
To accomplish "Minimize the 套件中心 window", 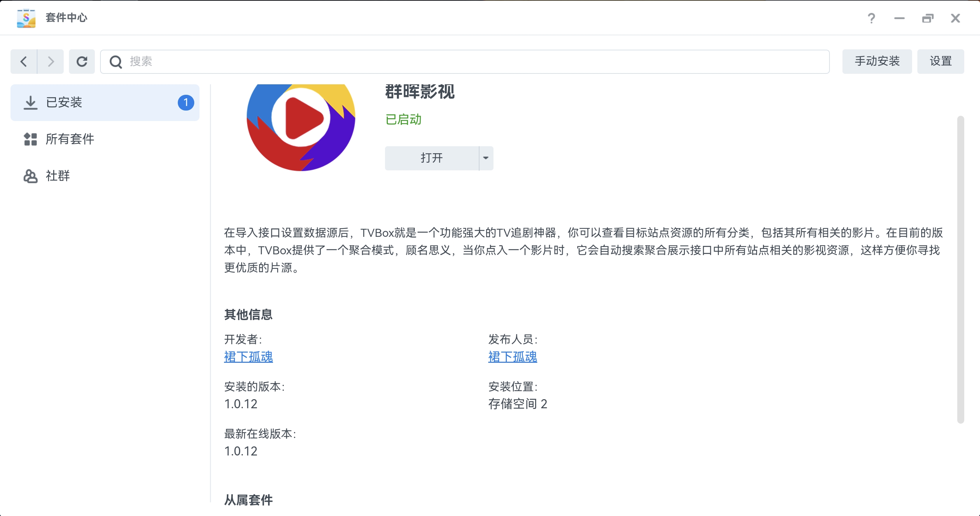I will click(899, 18).
